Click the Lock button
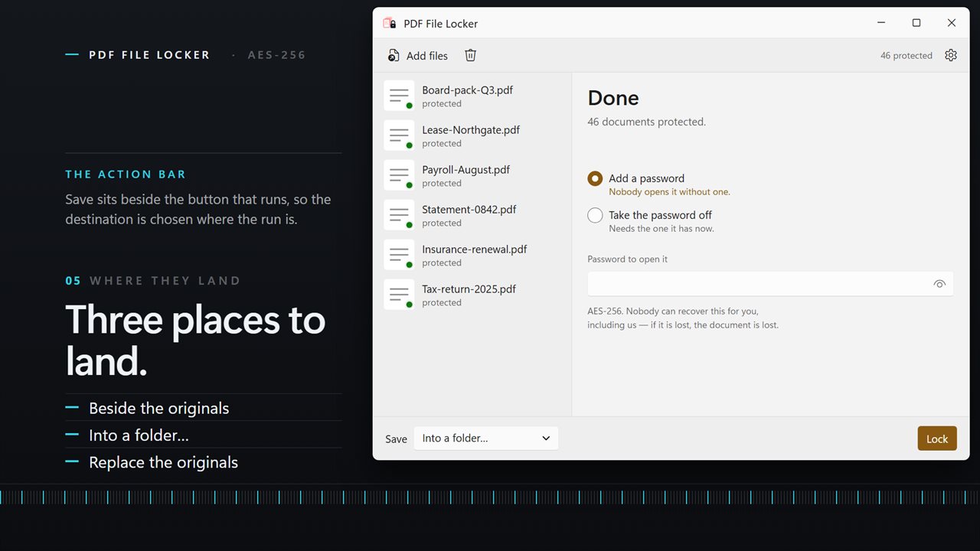Viewport: 980px width, 551px height. point(937,439)
